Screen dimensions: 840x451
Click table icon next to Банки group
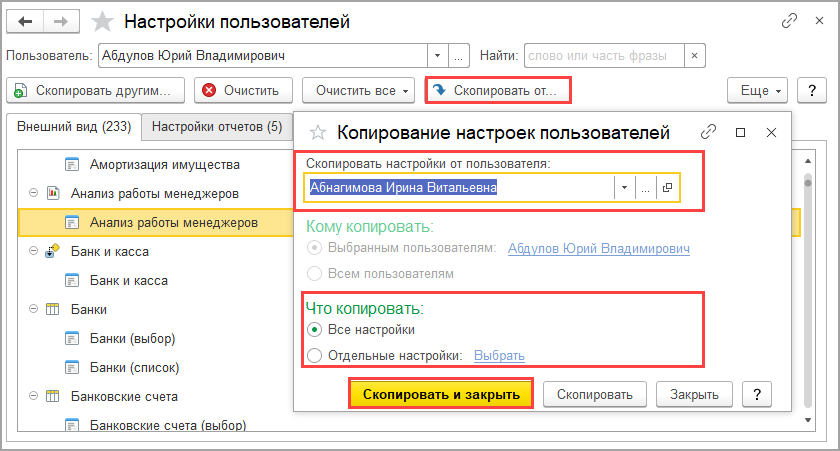click(52, 309)
